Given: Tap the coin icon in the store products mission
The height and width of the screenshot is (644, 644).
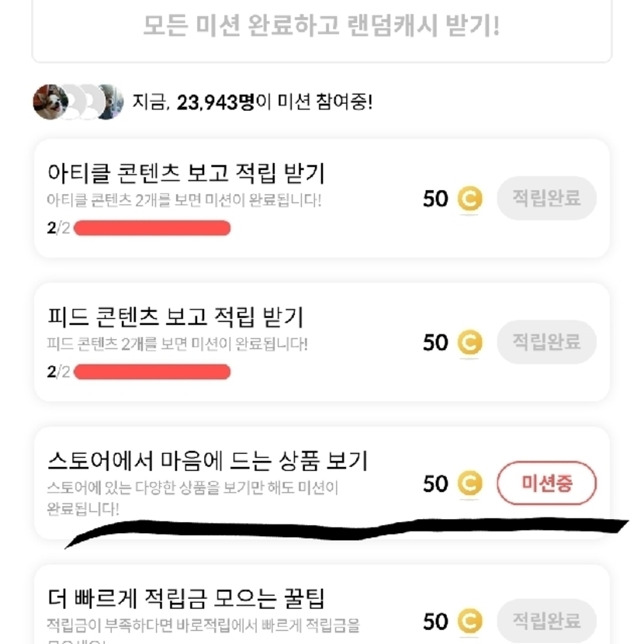Looking at the screenshot, I should (469, 484).
